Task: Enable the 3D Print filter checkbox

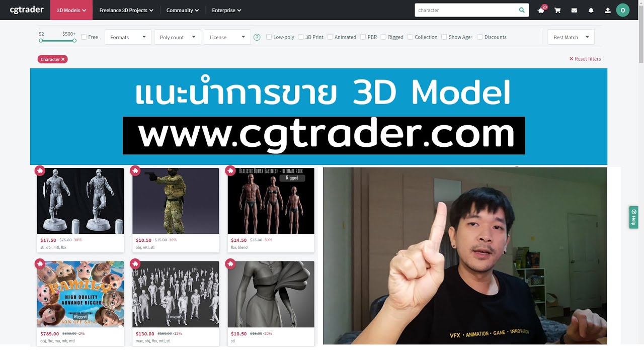Action: 301,37
